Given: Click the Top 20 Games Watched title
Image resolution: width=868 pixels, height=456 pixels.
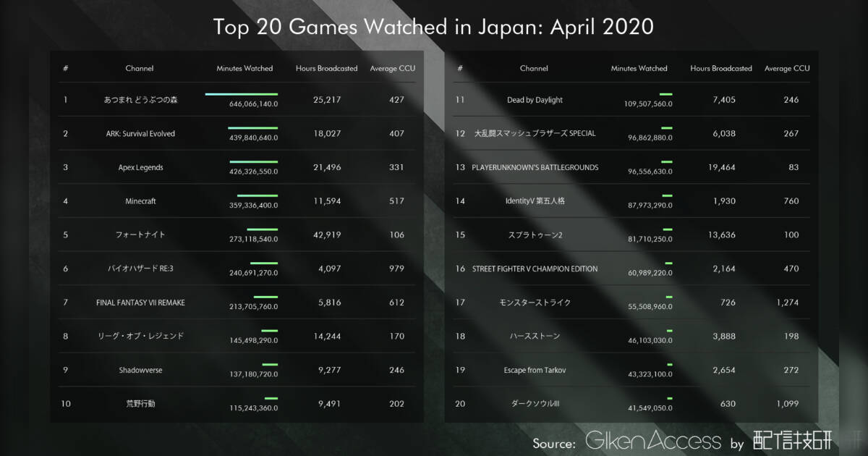Looking at the screenshot, I should pyautogui.click(x=433, y=28).
